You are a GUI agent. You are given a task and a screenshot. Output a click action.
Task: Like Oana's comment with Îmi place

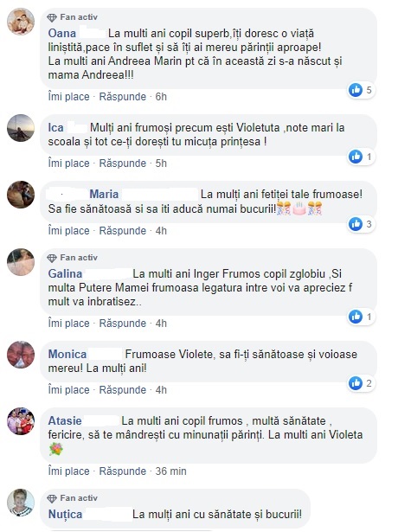68,97
